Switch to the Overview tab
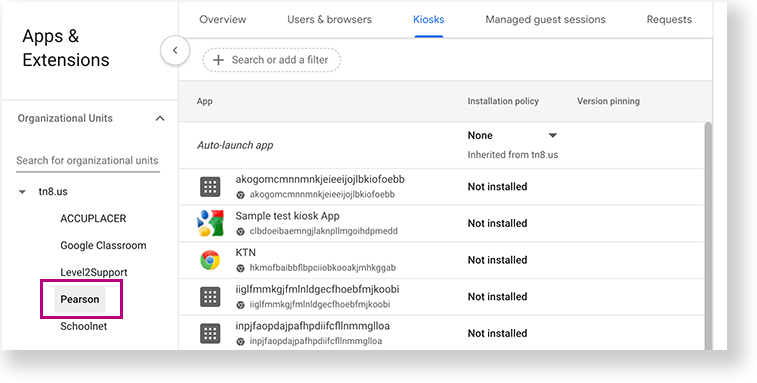This screenshot has height=383, width=757. pyautogui.click(x=223, y=19)
